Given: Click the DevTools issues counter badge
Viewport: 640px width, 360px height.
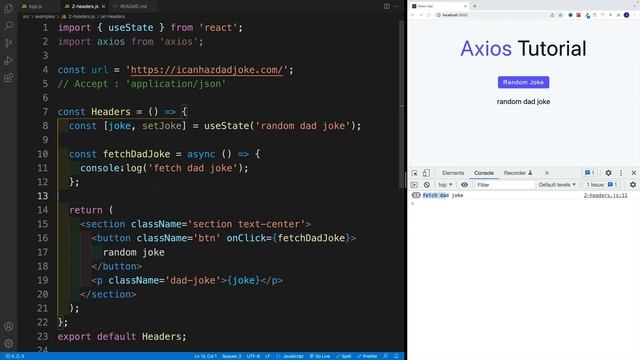Looking at the screenshot, I should click(x=589, y=173).
